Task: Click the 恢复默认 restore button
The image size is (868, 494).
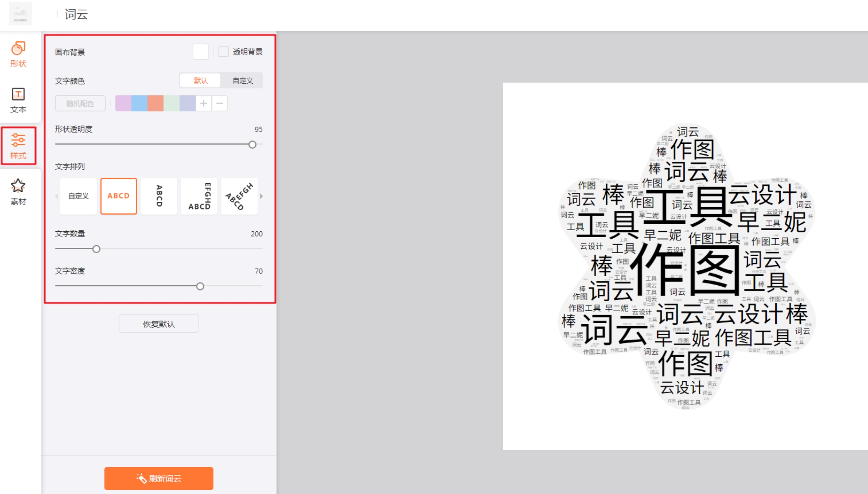Action: click(159, 324)
